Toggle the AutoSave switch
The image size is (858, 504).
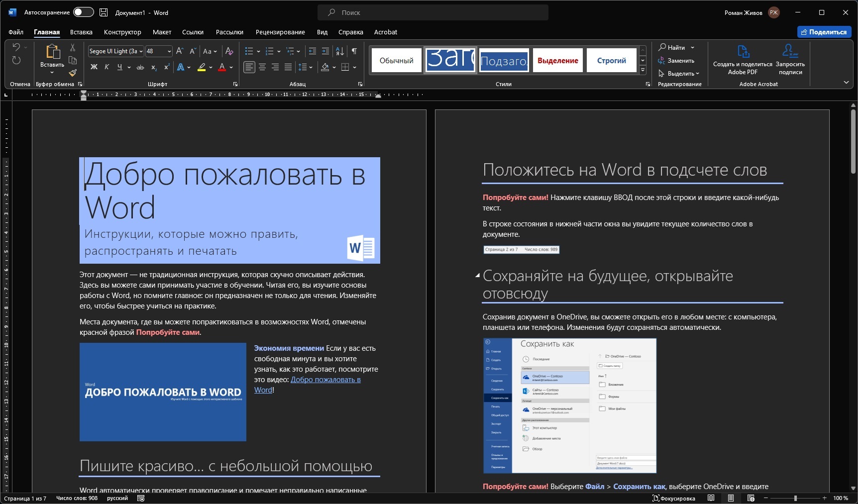point(83,12)
